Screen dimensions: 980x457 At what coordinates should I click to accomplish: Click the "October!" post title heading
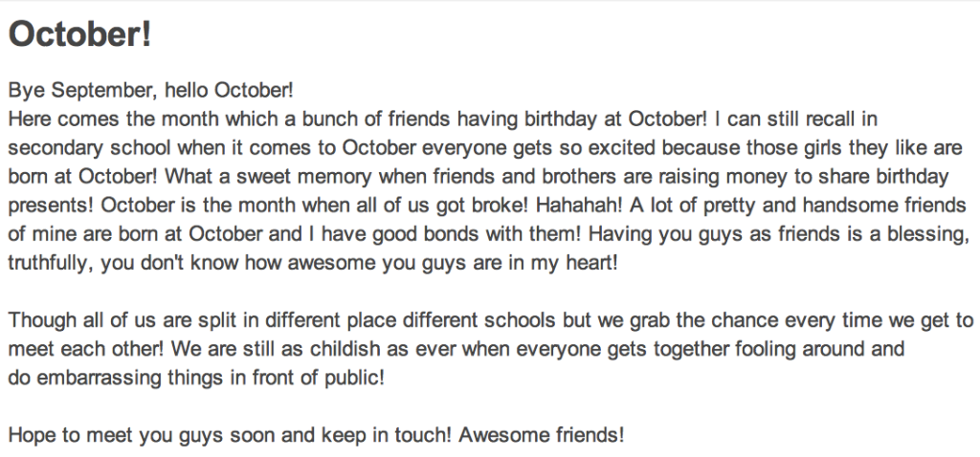pyautogui.click(x=80, y=36)
